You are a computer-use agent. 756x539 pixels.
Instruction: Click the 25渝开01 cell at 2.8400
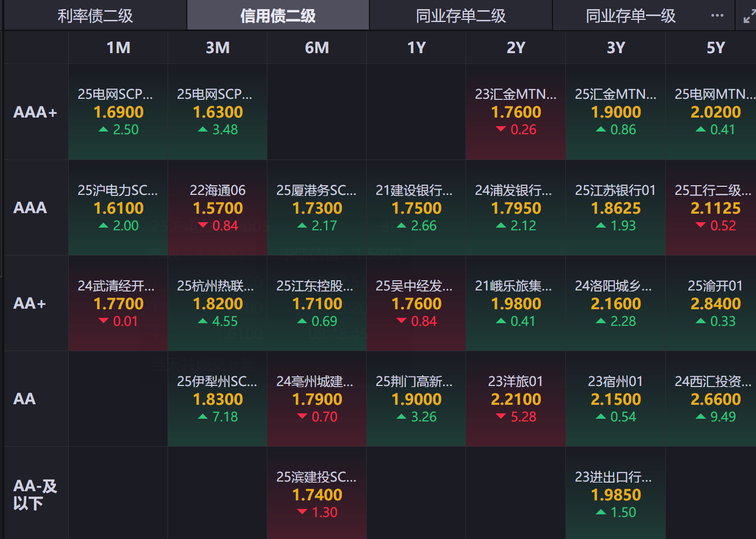pyautogui.click(x=711, y=303)
